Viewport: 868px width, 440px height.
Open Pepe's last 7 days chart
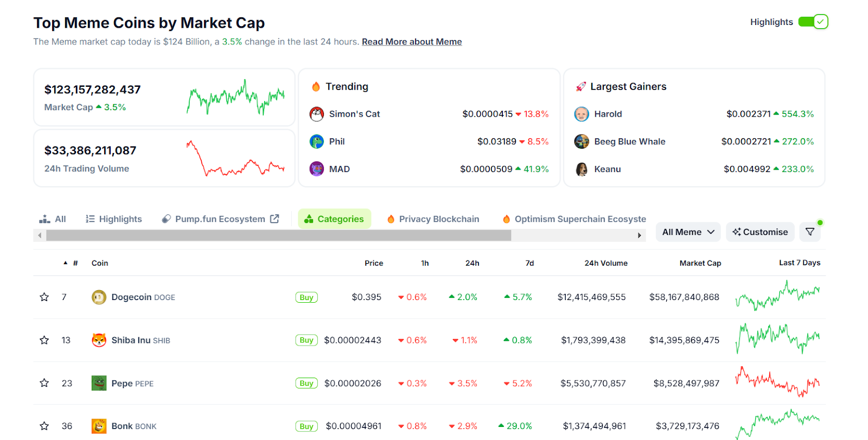(x=778, y=381)
